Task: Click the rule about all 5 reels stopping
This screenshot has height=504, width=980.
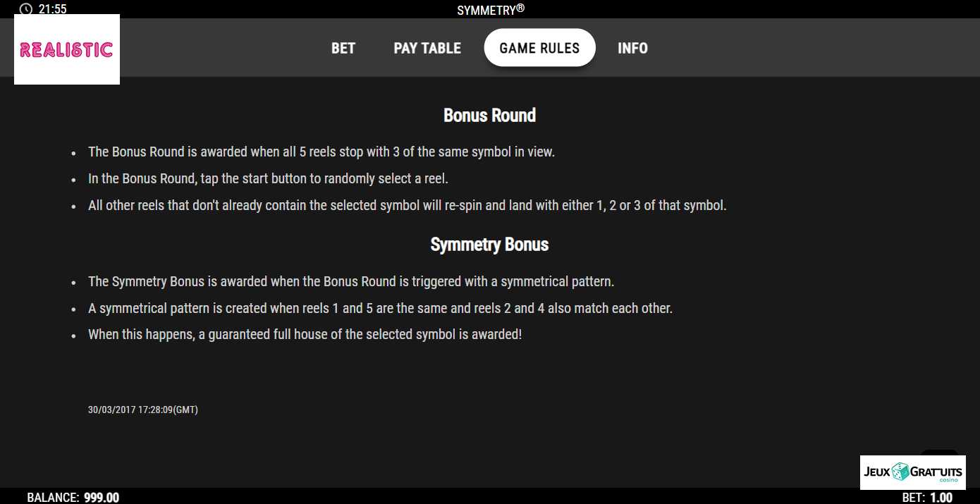Action: pos(321,152)
